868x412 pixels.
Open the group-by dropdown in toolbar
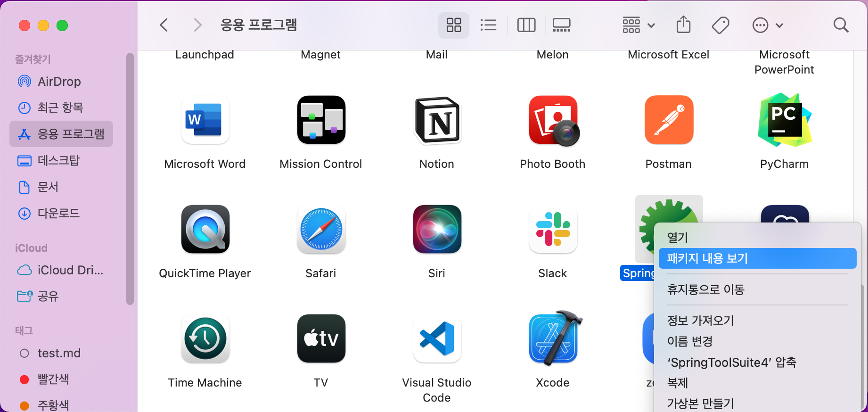coord(639,25)
